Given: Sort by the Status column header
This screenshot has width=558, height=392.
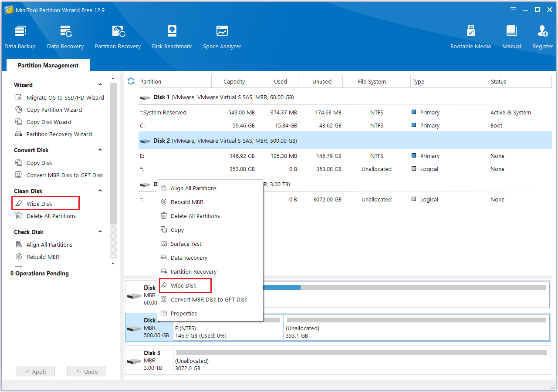Looking at the screenshot, I should click(521, 81).
